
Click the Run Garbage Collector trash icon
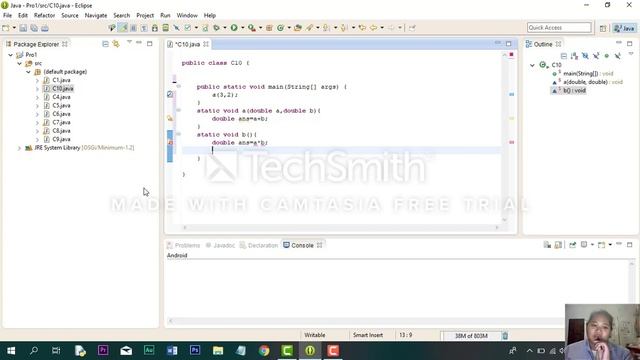505,336
